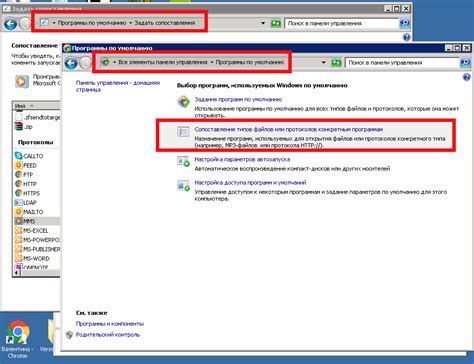Open the Chrome desktop shortcut
Screen dimensions: 474x364
coord(18,339)
